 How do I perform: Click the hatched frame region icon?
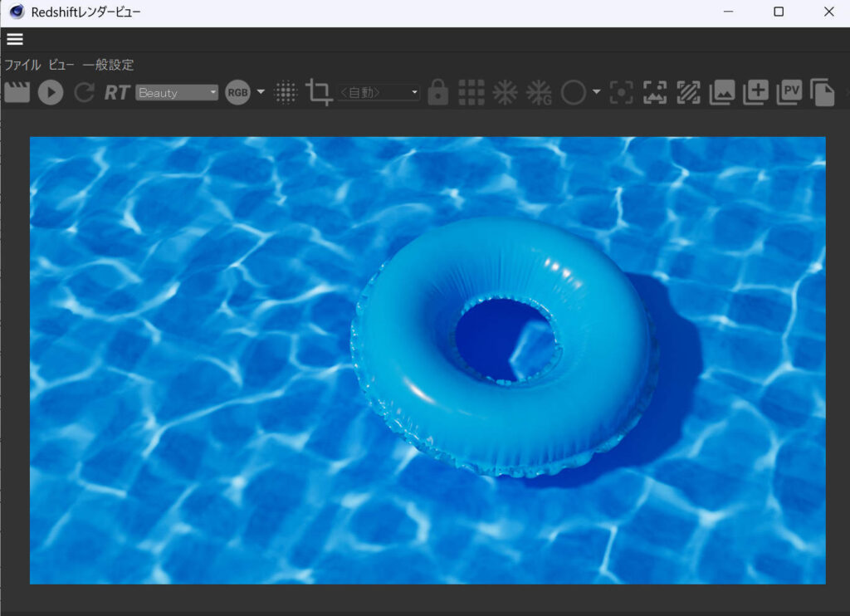tap(688, 92)
